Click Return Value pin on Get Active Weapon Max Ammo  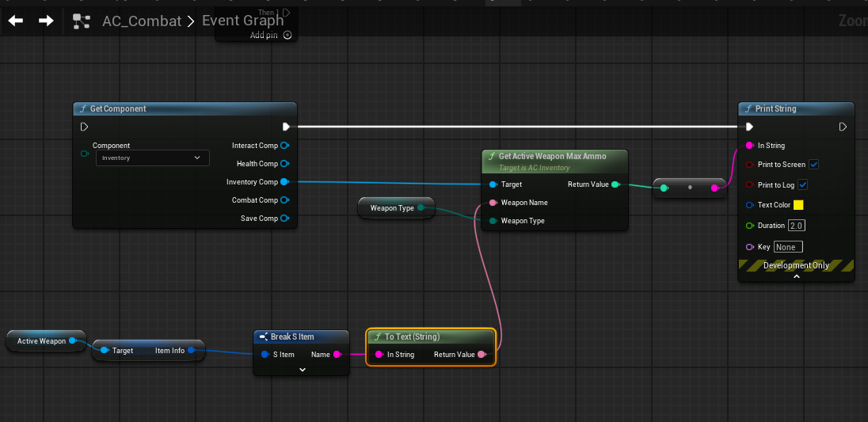pos(615,184)
